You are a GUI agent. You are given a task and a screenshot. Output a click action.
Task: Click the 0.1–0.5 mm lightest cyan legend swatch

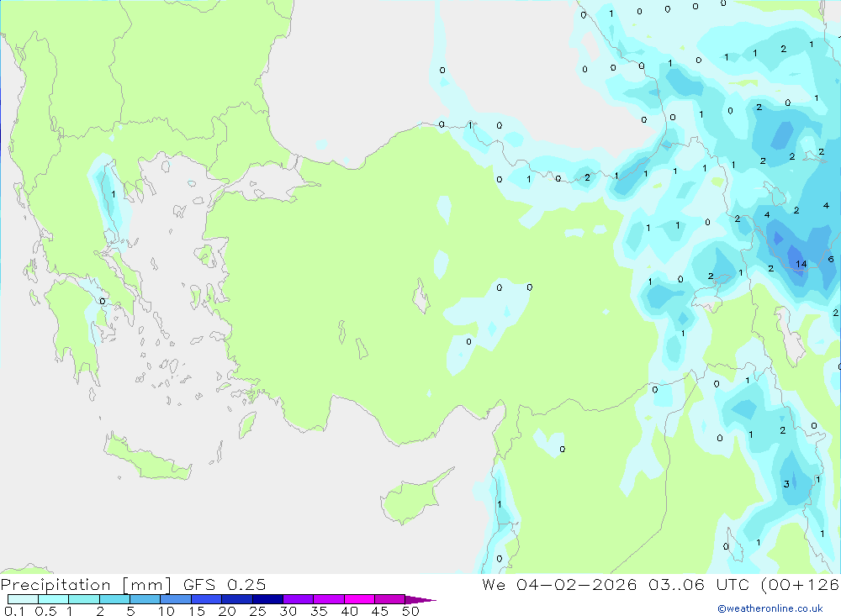tap(23, 599)
